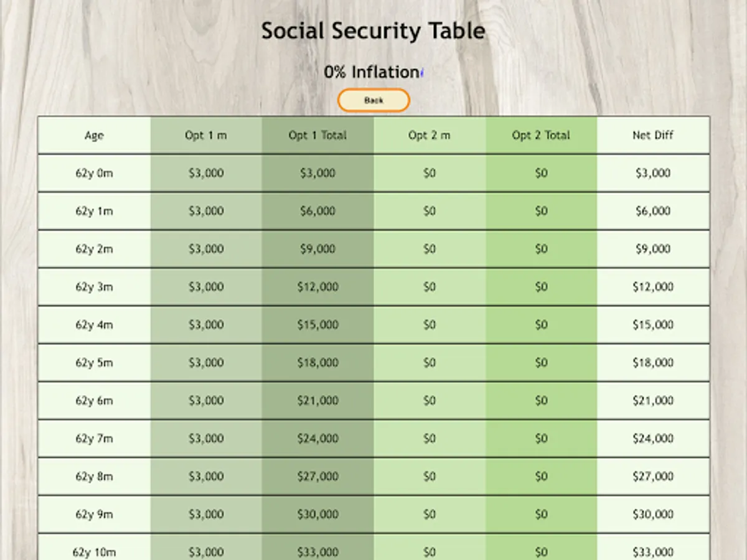
Task: Select the $27,000 Net Diff cell
Action: point(653,477)
